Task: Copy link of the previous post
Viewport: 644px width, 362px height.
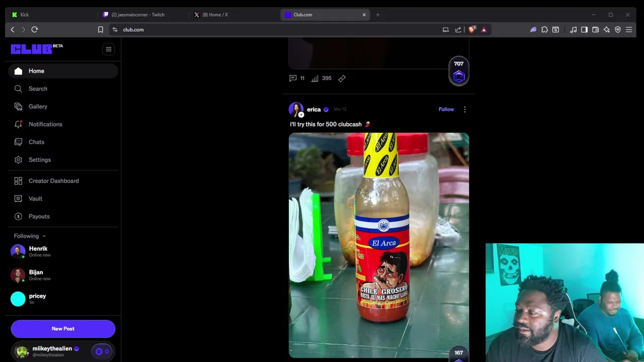Action: (x=342, y=78)
